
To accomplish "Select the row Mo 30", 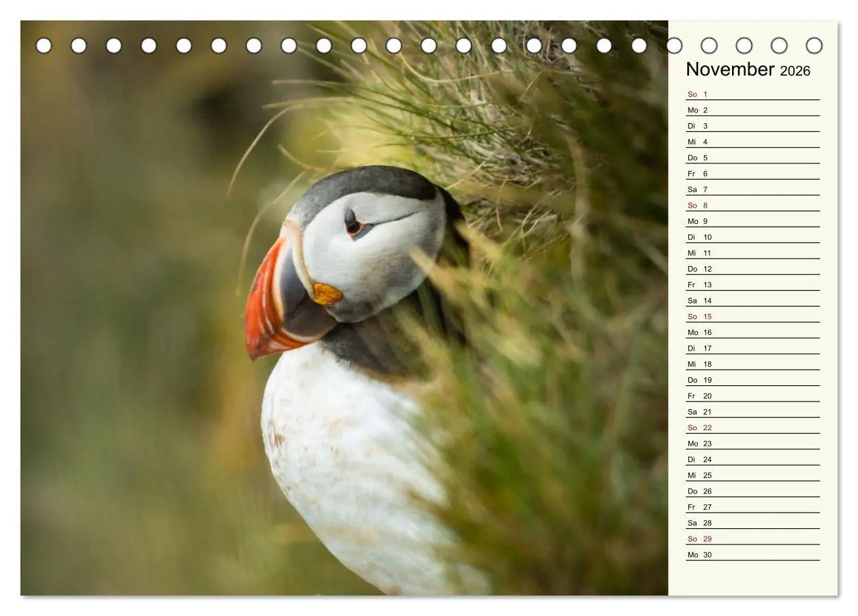I will click(752, 554).
